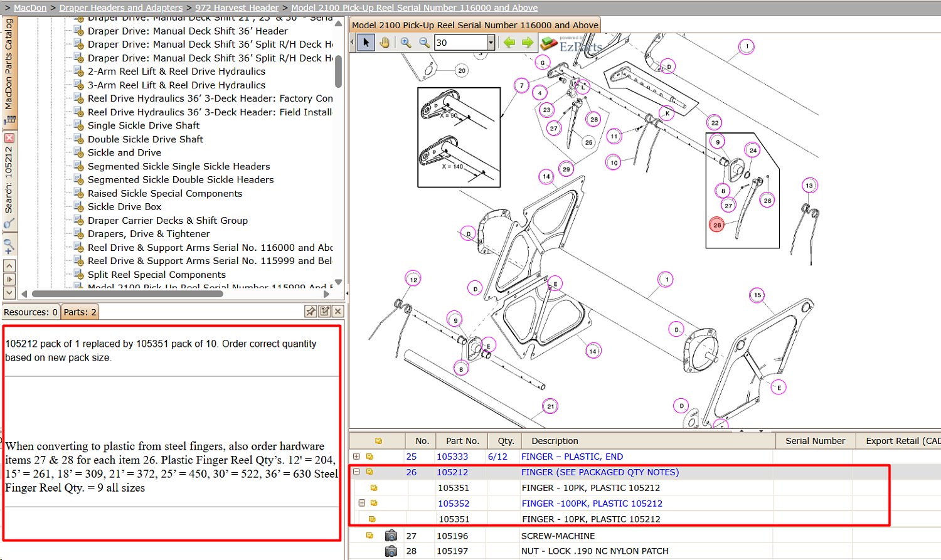The width and height of the screenshot is (941, 560).
Task: Zoom in on the diagram
Action: (x=406, y=43)
